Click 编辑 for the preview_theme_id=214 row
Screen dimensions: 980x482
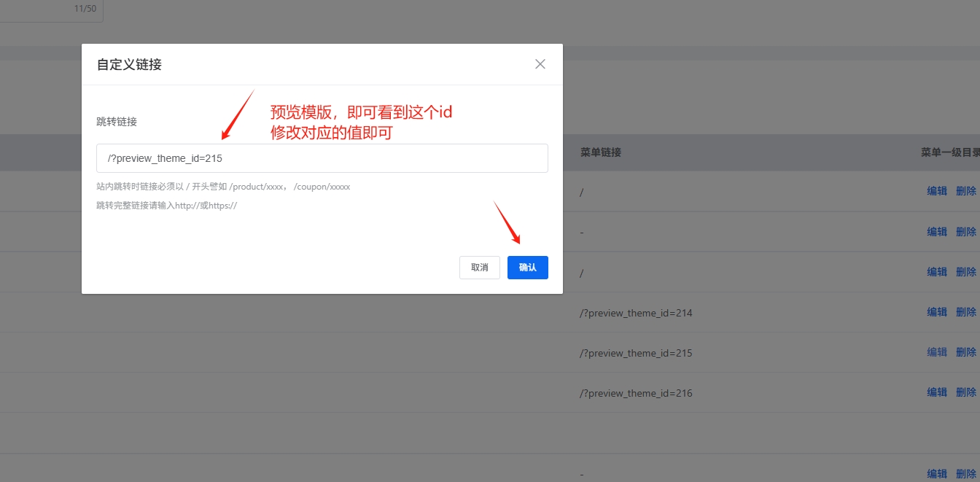click(937, 312)
